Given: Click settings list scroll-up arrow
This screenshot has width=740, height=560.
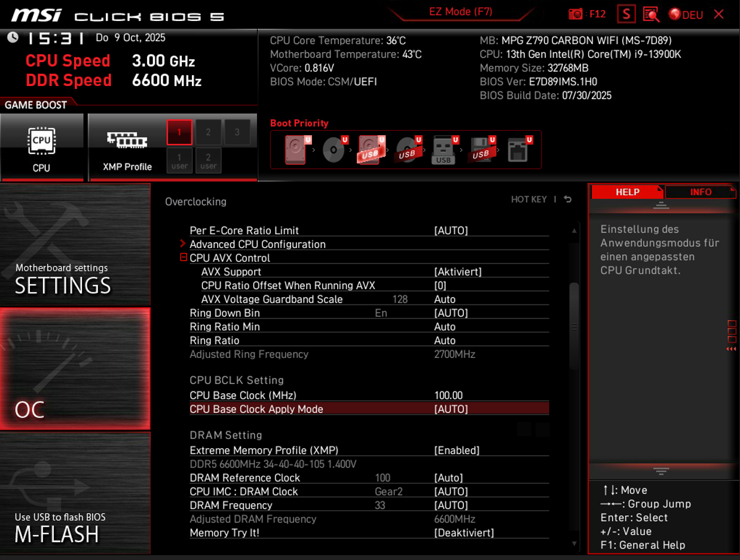Looking at the screenshot, I should click(x=574, y=231).
